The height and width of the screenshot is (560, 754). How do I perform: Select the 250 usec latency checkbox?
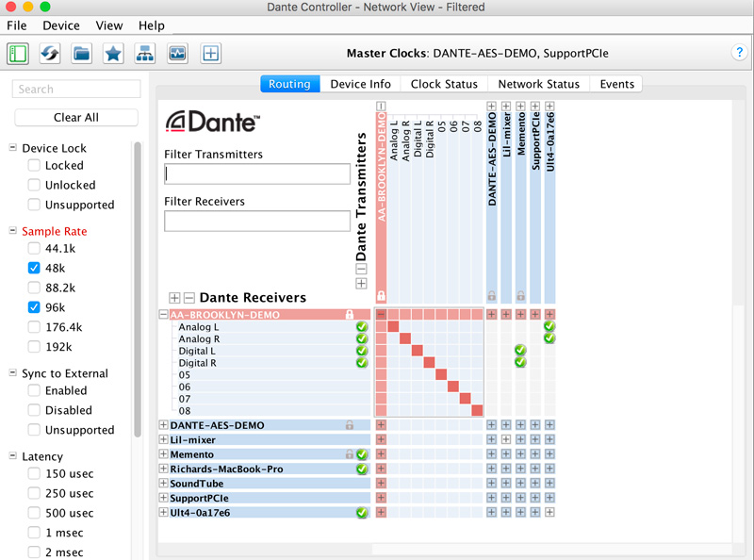34,494
